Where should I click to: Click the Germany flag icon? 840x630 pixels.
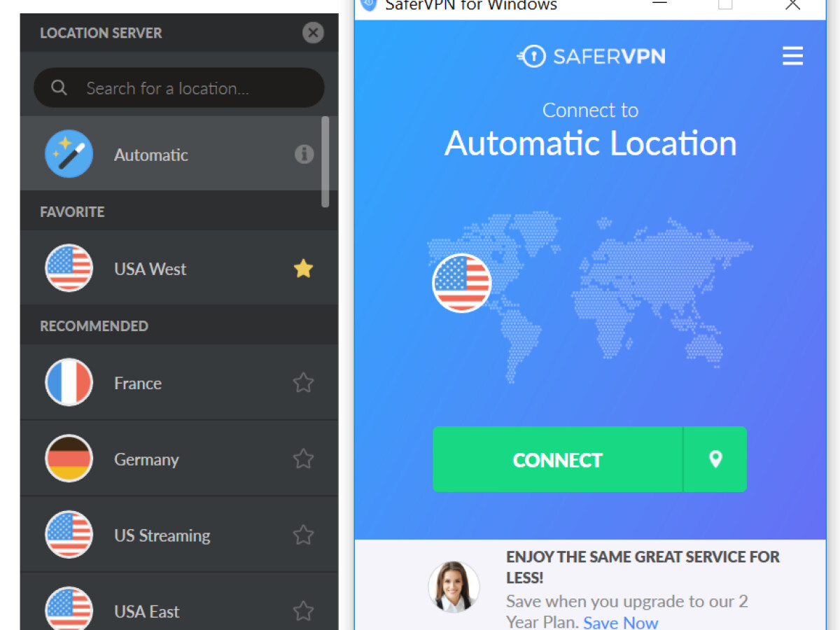(x=69, y=458)
